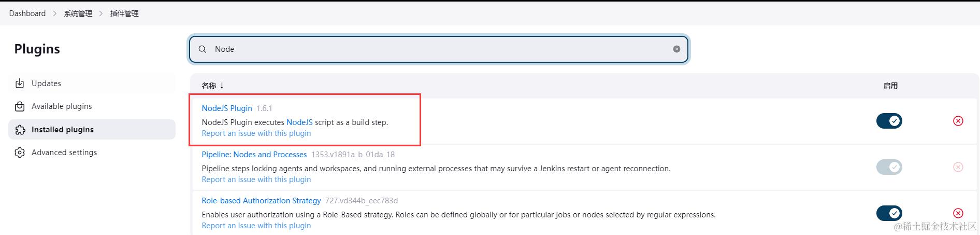
Task: Toggle the Pipeline: Nodes and Processes switch
Action: 889,167
